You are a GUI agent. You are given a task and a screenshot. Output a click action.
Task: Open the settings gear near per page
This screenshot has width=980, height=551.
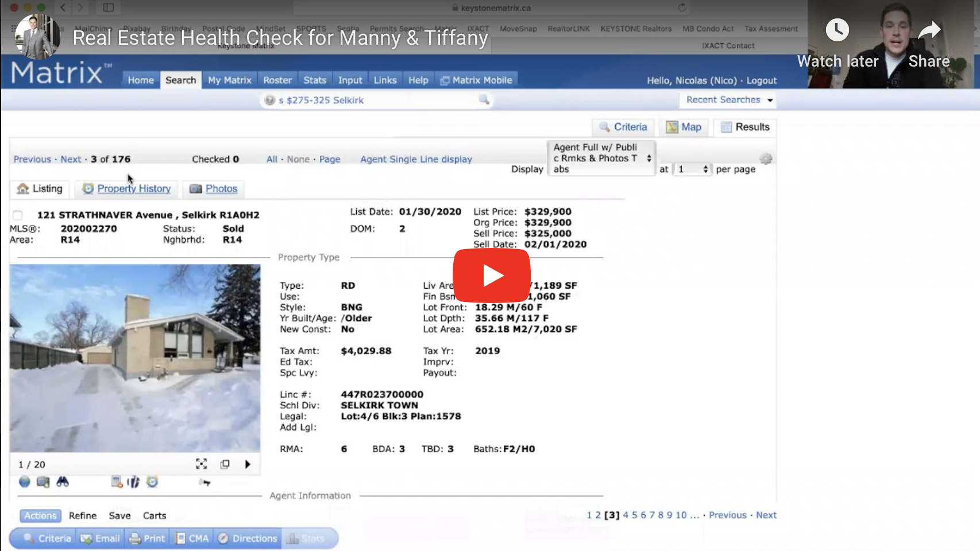[766, 159]
